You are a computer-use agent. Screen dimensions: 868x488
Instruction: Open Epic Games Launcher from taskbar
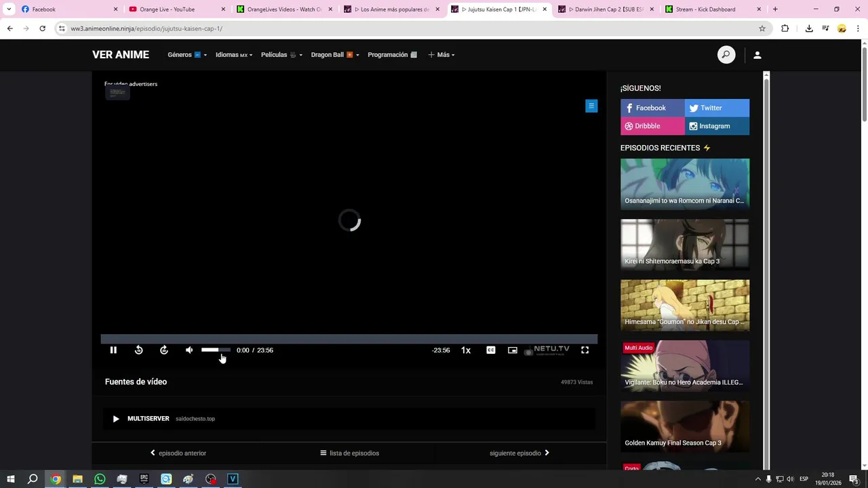pos(144,479)
